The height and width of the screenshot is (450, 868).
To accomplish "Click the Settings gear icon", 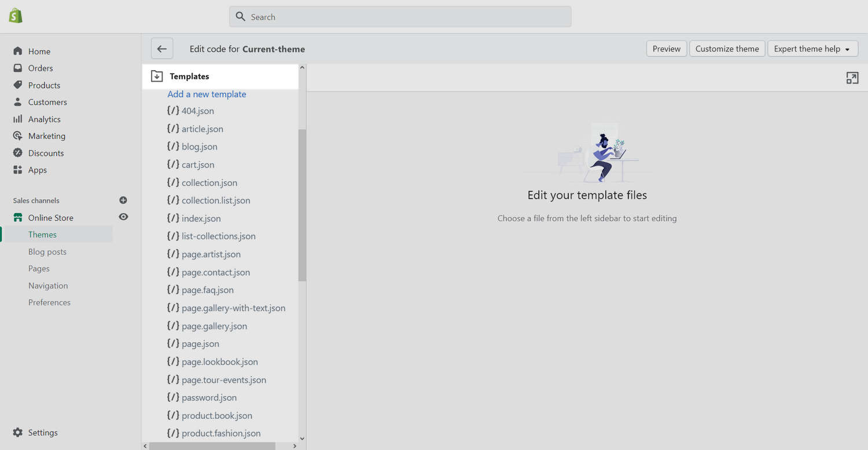I will point(18,433).
